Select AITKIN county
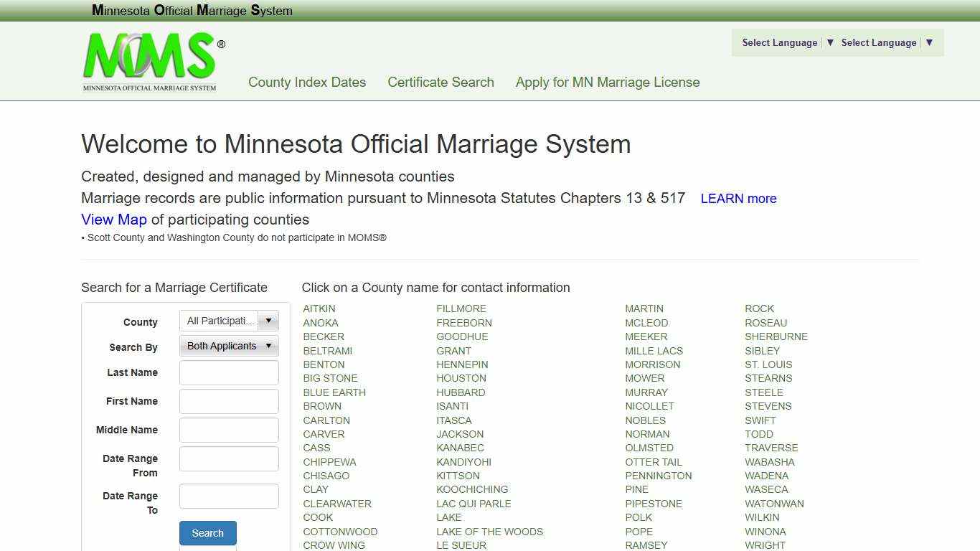 319,309
